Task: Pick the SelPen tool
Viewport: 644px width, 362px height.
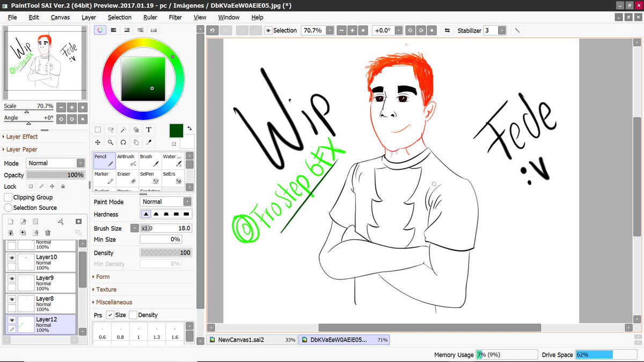Action: click(x=149, y=179)
